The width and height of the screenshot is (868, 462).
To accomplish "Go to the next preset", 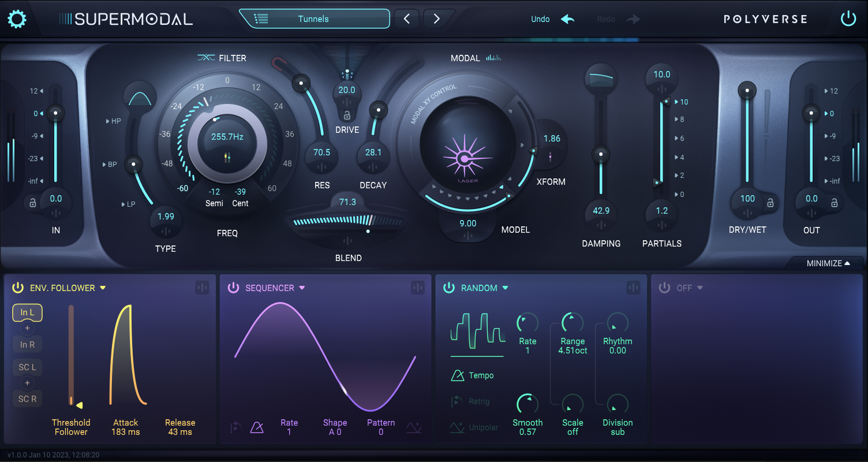I will pos(436,19).
